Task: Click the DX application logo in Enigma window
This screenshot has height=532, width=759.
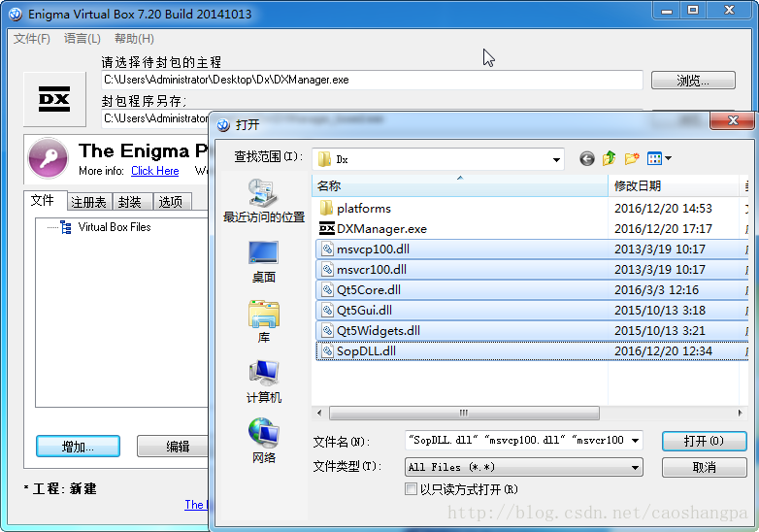Action: click(x=54, y=99)
